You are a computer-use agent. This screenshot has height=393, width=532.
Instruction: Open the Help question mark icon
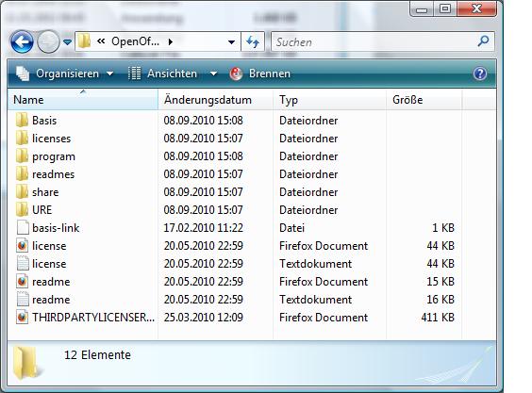point(480,74)
